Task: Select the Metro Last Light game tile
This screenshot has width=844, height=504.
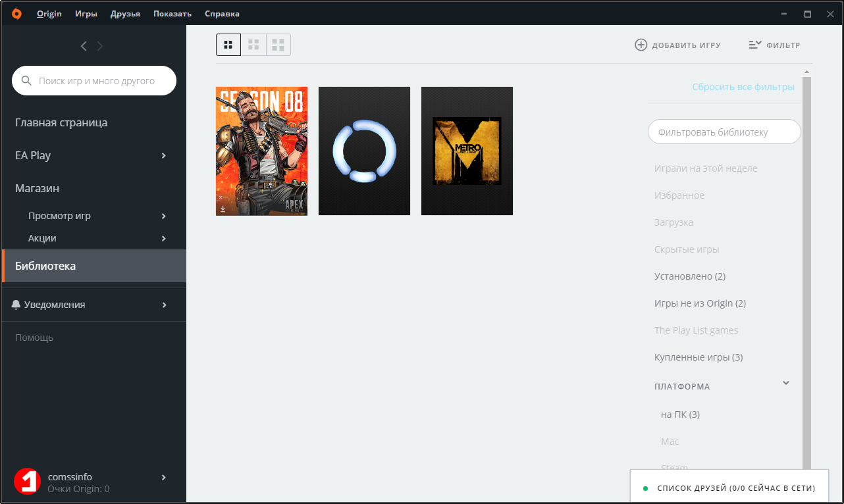Action: [x=467, y=151]
